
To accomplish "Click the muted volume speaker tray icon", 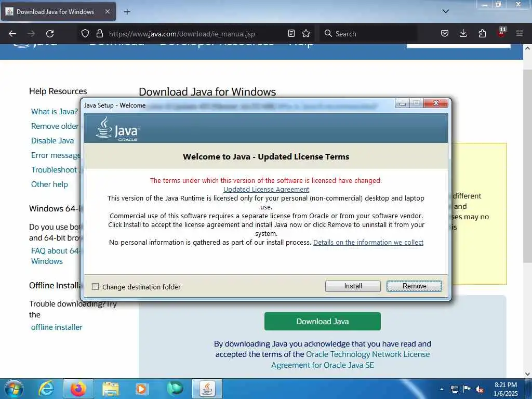I will click(480, 390).
